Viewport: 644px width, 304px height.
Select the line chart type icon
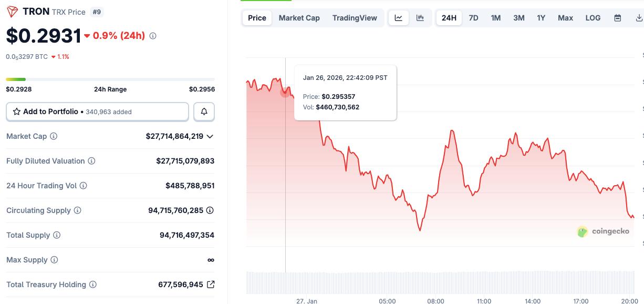[x=398, y=17]
